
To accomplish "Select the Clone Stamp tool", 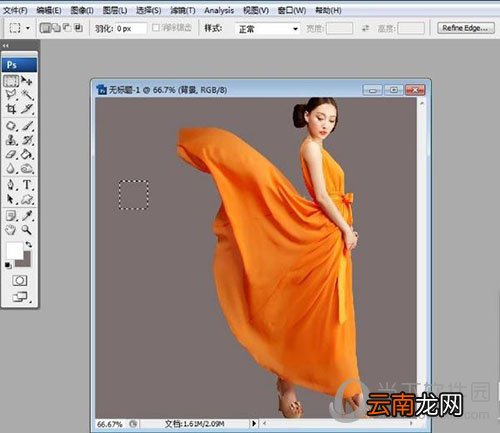I will click(x=11, y=140).
